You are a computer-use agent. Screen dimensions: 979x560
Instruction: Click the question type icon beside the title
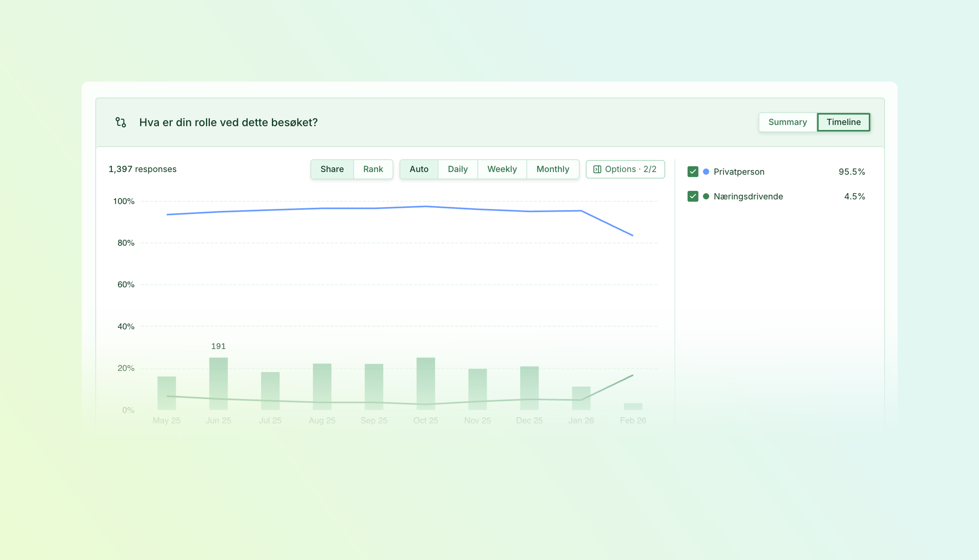click(121, 122)
